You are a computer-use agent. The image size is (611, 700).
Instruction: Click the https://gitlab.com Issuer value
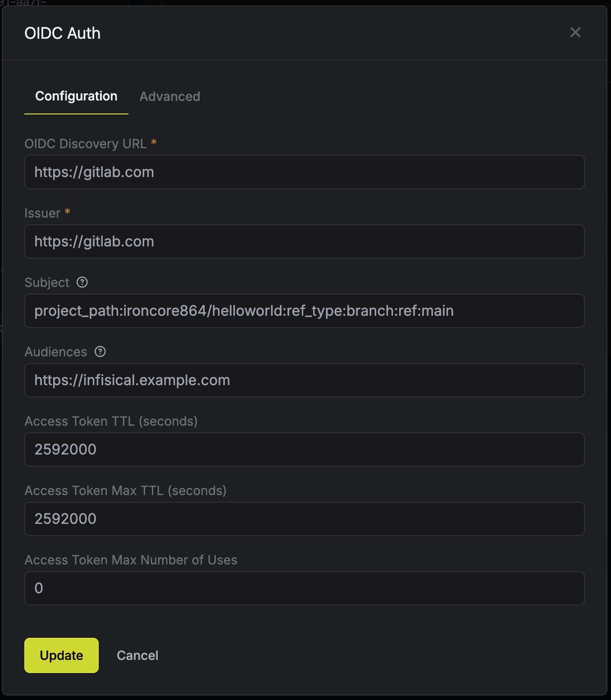[93, 241]
